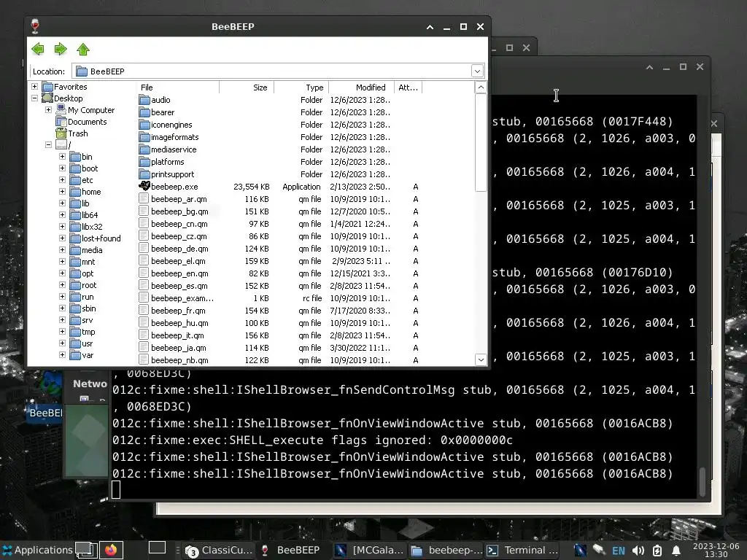
Task: Select file beebeep_de.qm
Action: 179,249
